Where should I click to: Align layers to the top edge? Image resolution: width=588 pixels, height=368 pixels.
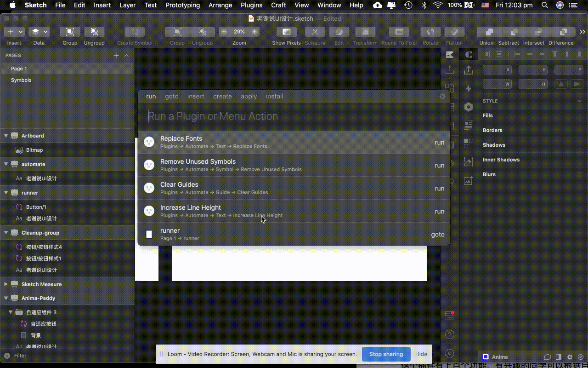click(554, 54)
